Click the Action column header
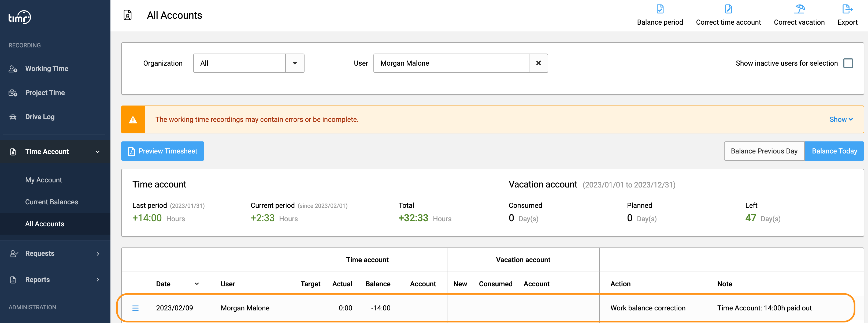The height and width of the screenshot is (323, 868). [620, 284]
